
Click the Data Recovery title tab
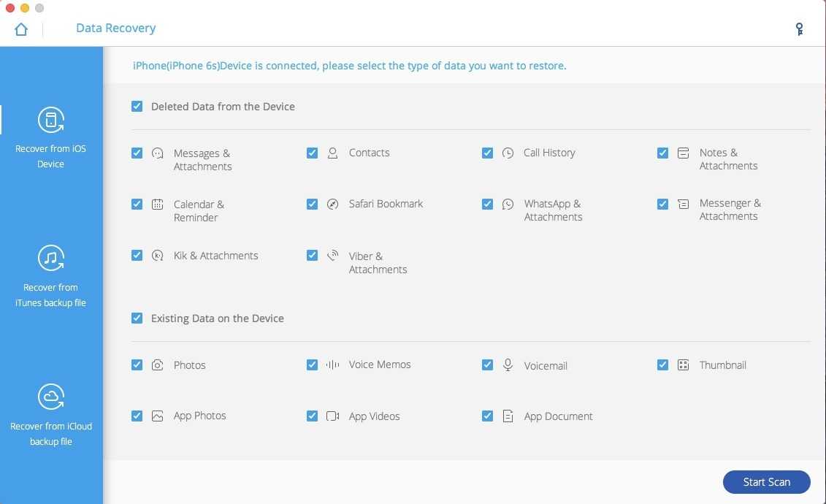(115, 28)
